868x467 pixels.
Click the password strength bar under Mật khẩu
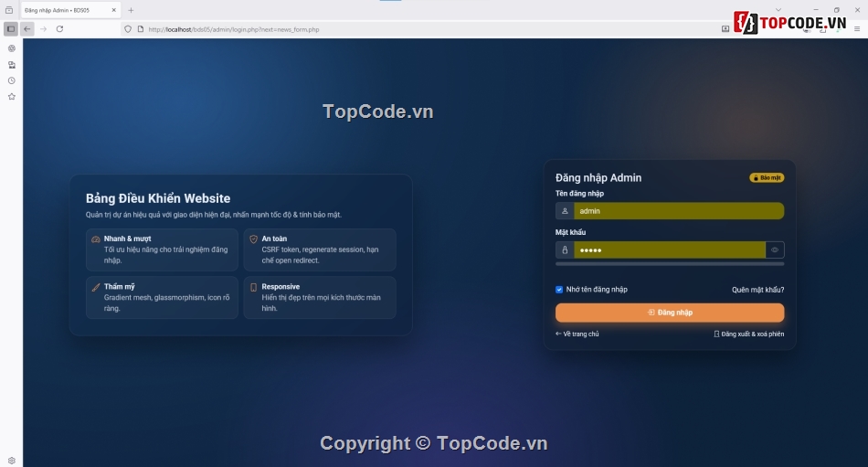pyautogui.click(x=670, y=264)
